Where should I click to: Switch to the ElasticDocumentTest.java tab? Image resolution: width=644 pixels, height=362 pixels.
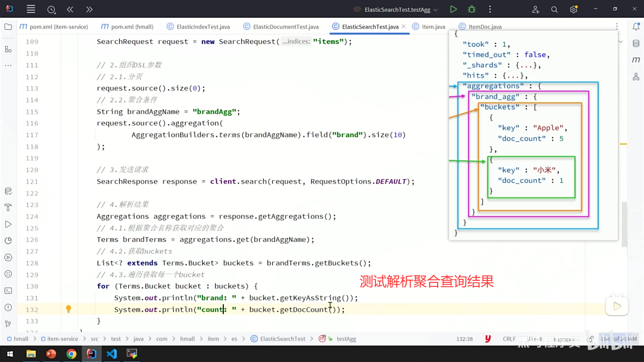(x=285, y=27)
